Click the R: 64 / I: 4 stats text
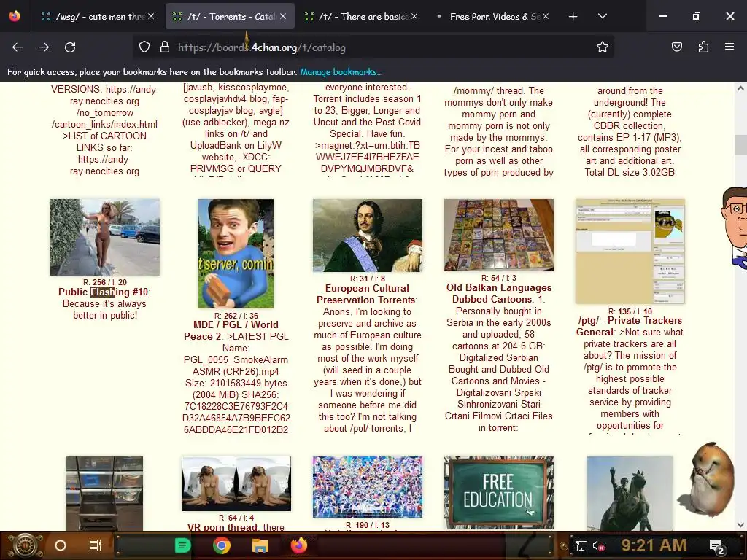This screenshot has width=747, height=560. [x=236, y=518]
